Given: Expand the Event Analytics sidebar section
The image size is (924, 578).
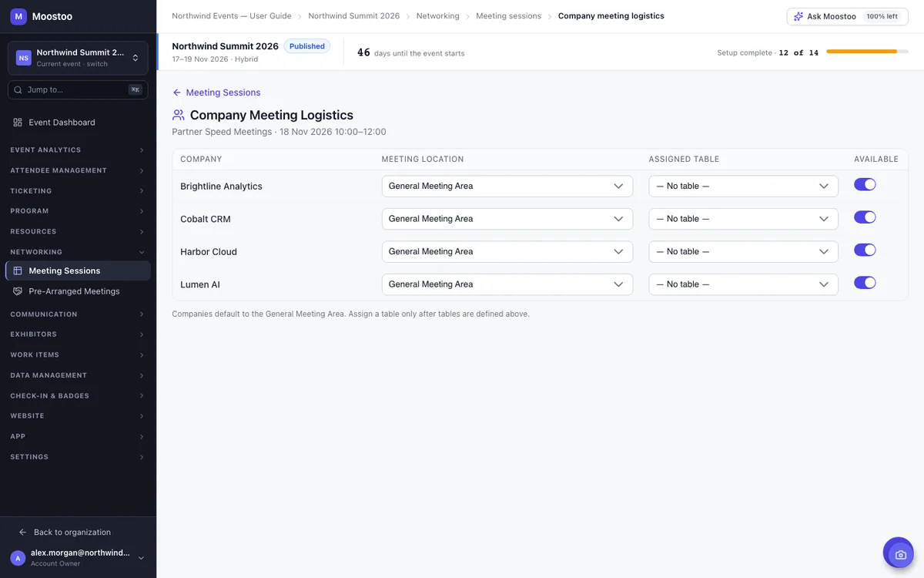Looking at the screenshot, I should [x=78, y=150].
